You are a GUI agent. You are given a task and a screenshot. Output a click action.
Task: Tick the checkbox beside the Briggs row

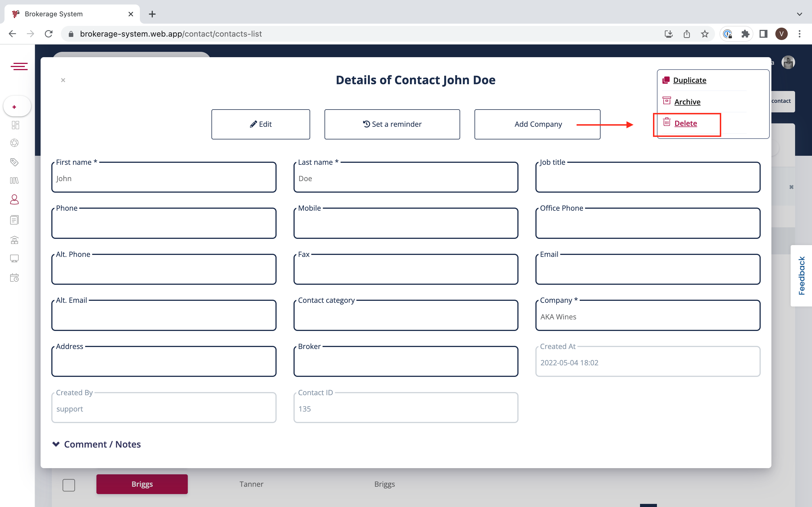[x=69, y=485]
